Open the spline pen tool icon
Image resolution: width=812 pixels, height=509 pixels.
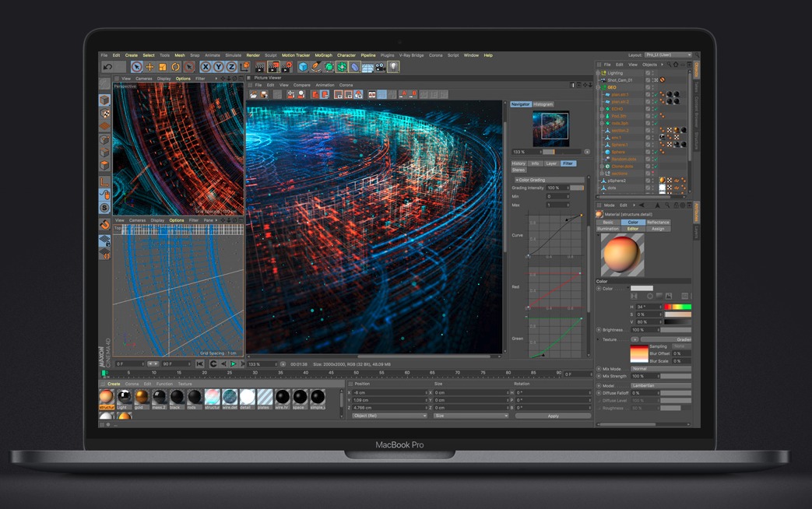click(x=316, y=67)
